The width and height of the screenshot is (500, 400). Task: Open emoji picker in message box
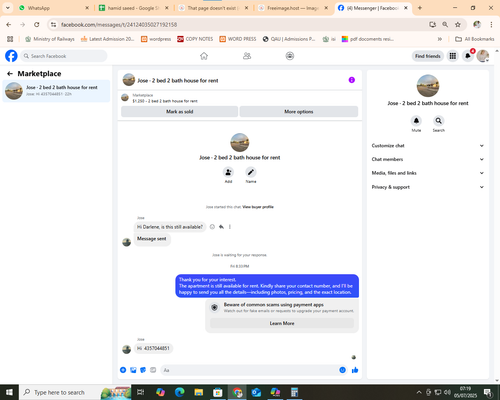342,370
